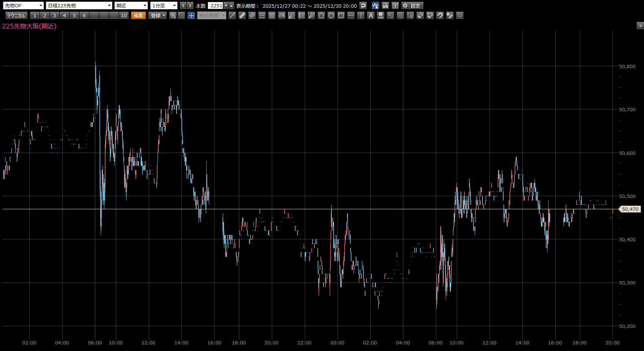Viewport: 644px width, 351px height.
Task: Click the 本数 bar count input field
Action: 216,5
